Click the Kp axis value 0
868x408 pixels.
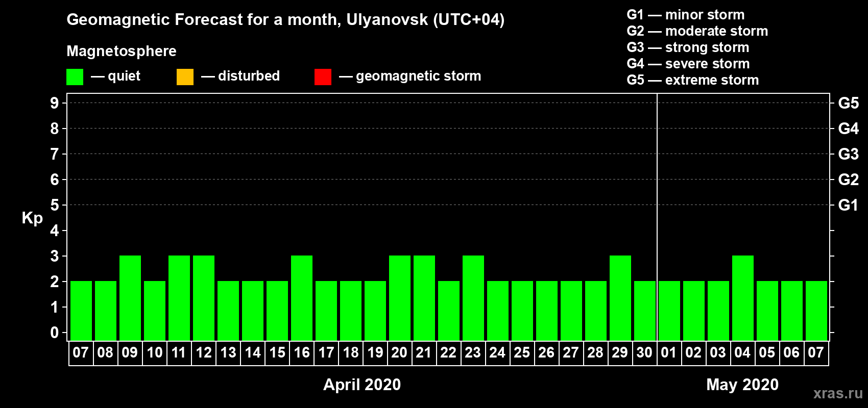55,333
